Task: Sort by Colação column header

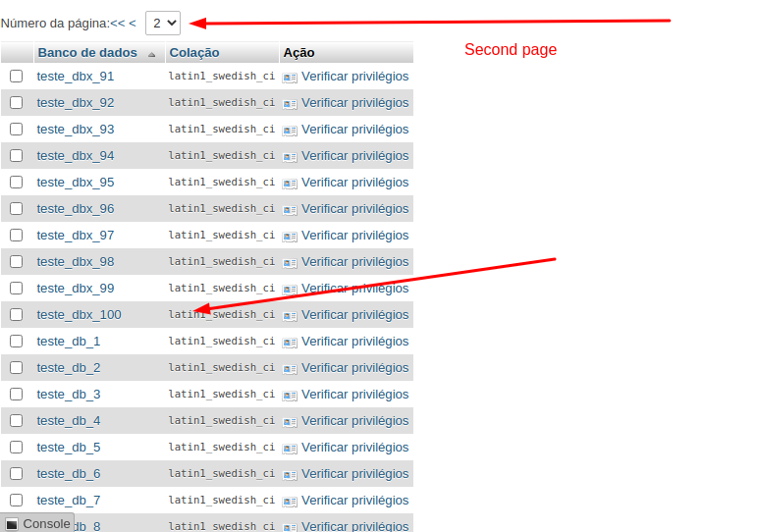Action: click(194, 52)
